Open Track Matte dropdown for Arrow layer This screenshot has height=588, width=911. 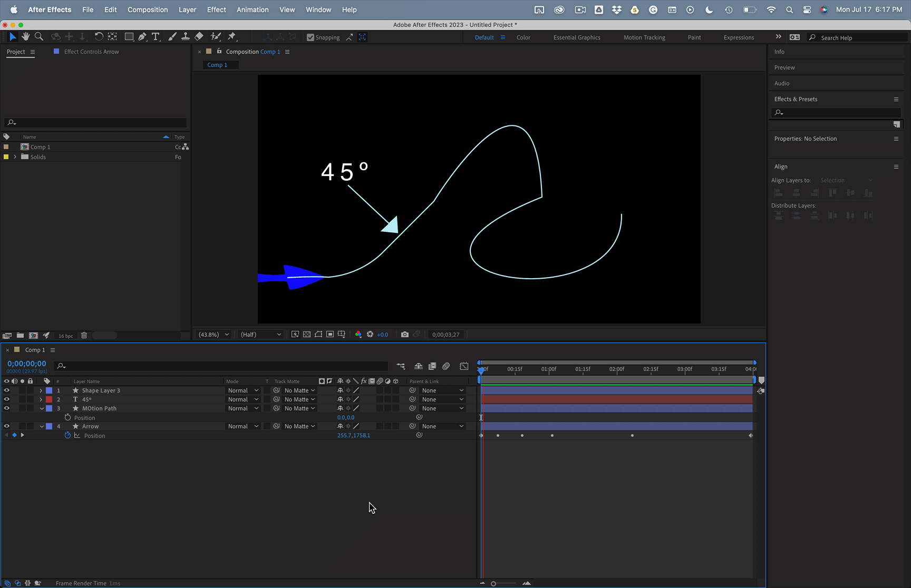pyautogui.click(x=299, y=426)
